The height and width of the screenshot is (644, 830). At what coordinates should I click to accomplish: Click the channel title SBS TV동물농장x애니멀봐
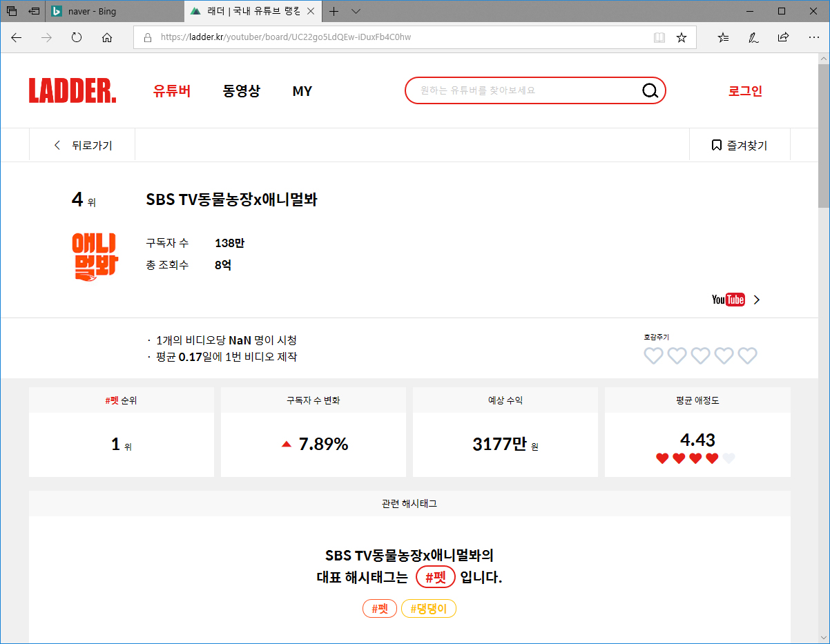coord(232,199)
